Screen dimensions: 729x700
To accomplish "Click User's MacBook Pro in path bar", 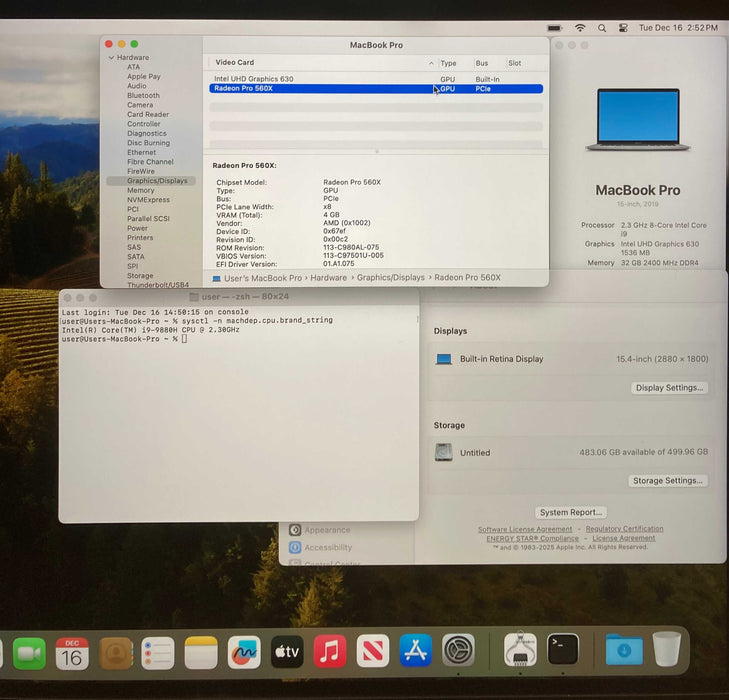I will coord(263,278).
